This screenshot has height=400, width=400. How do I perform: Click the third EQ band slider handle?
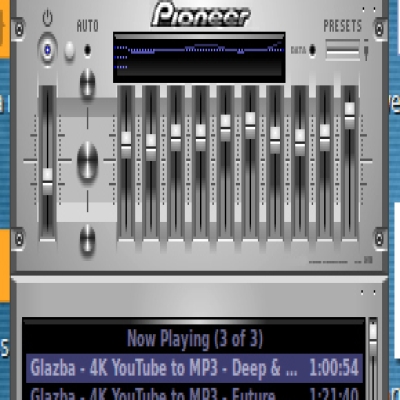coord(176,137)
